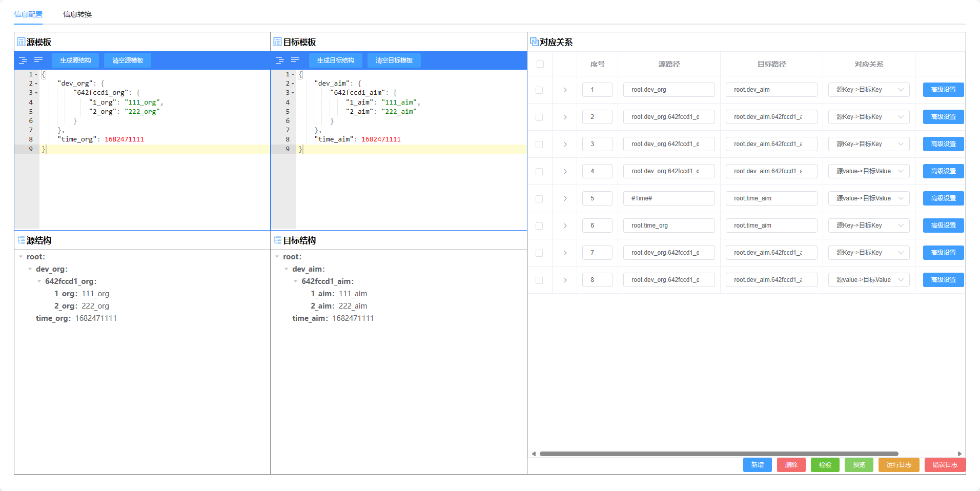This screenshot has width=980, height=491.
Task: Click the horizontal scrollbar under mapping table
Action: click(719, 454)
